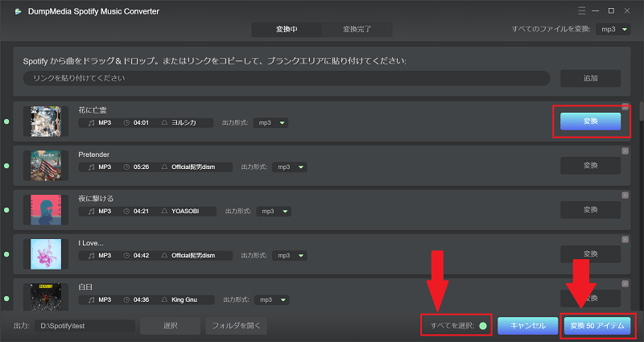644x342 pixels.
Task: Click the artist icon beside King Gnu
Action: pos(164,299)
